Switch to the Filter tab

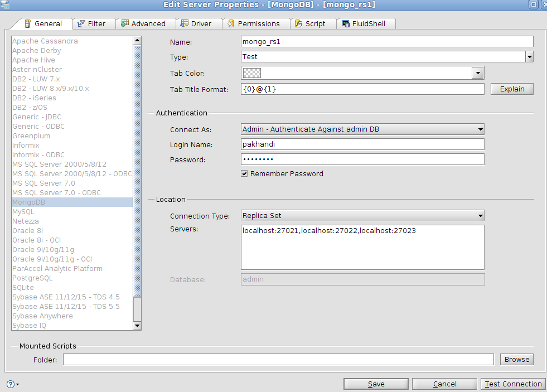pos(94,24)
